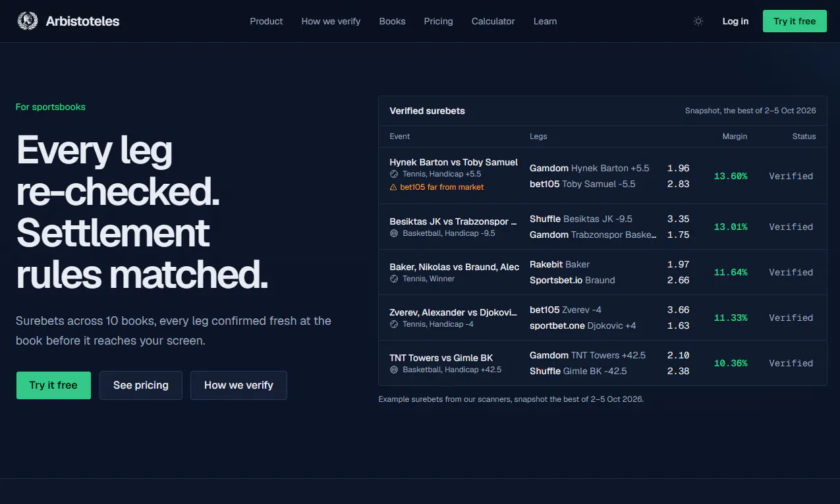Select Besiktas JK vs Trabzonspor event
The width and height of the screenshot is (840, 504).
point(453,221)
